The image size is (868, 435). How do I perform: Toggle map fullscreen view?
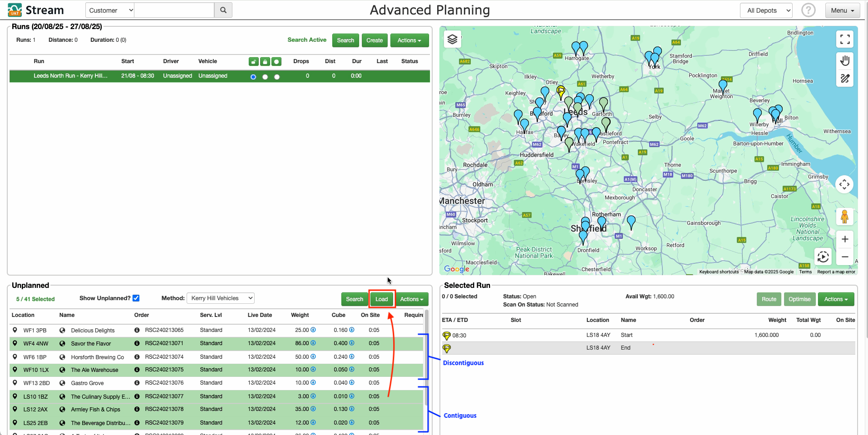pos(845,40)
